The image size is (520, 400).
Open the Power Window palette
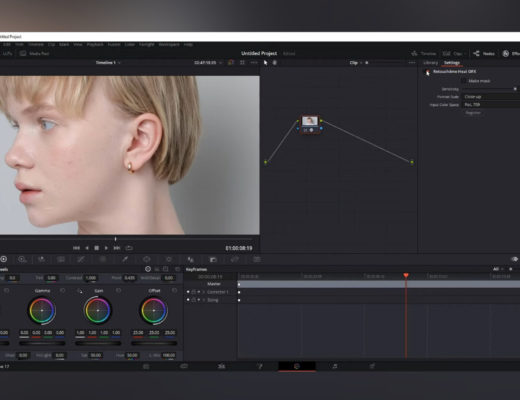147,259
